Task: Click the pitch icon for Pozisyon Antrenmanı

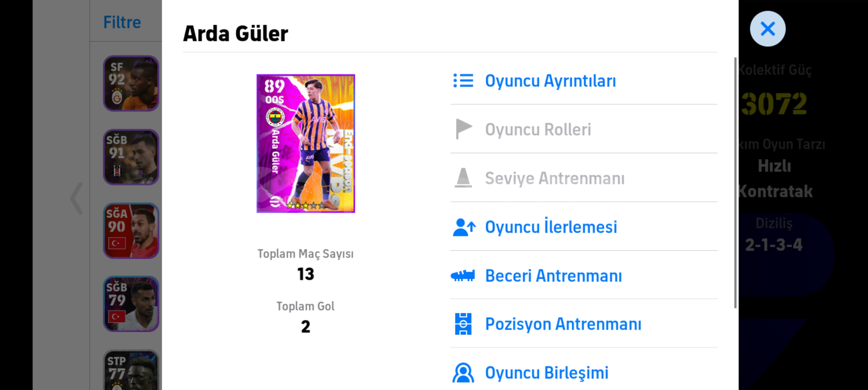Action: tap(463, 324)
